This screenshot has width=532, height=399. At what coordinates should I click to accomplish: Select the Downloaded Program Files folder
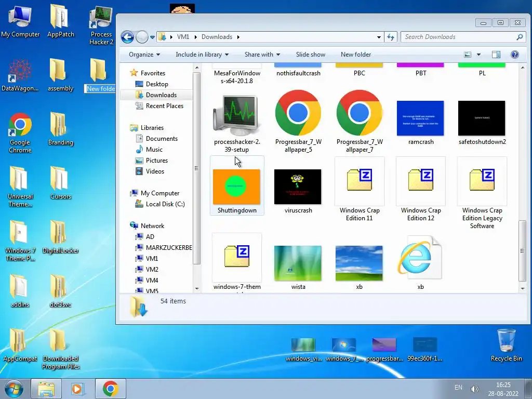click(60, 349)
